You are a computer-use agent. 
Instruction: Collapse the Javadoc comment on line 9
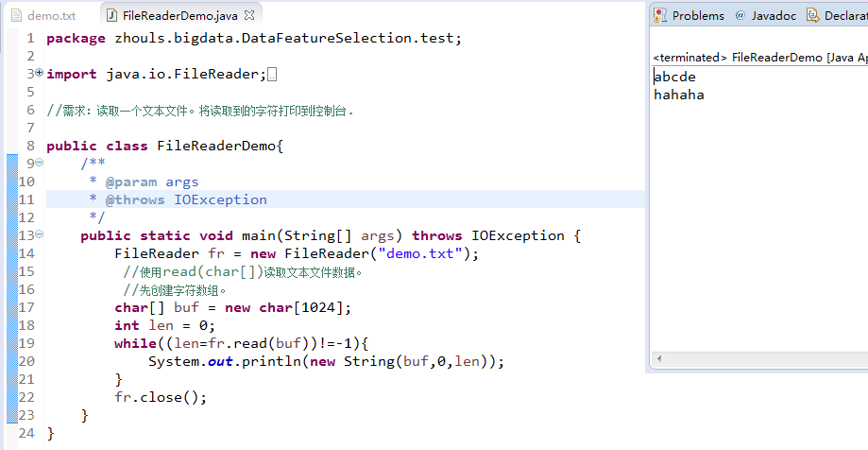pyautogui.click(x=40, y=163)
